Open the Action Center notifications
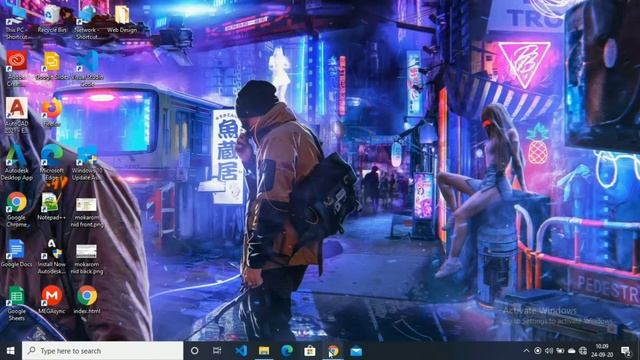 626,351
